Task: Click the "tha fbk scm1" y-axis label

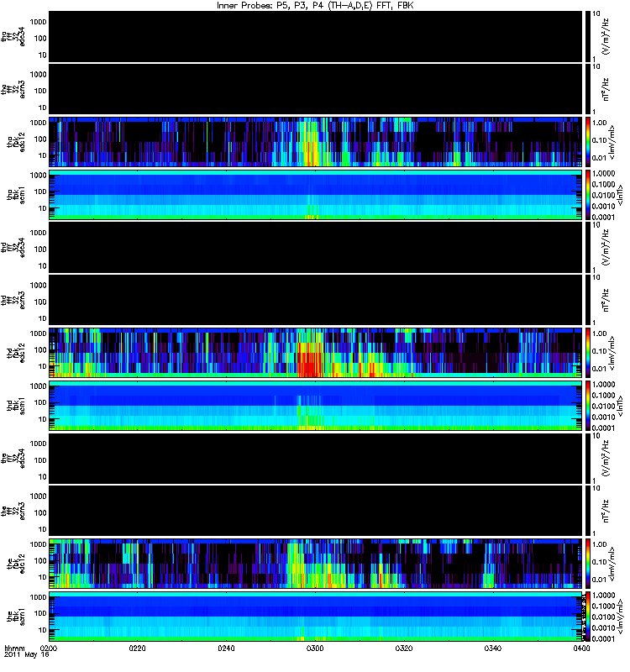Action: [x=16, y=194]
